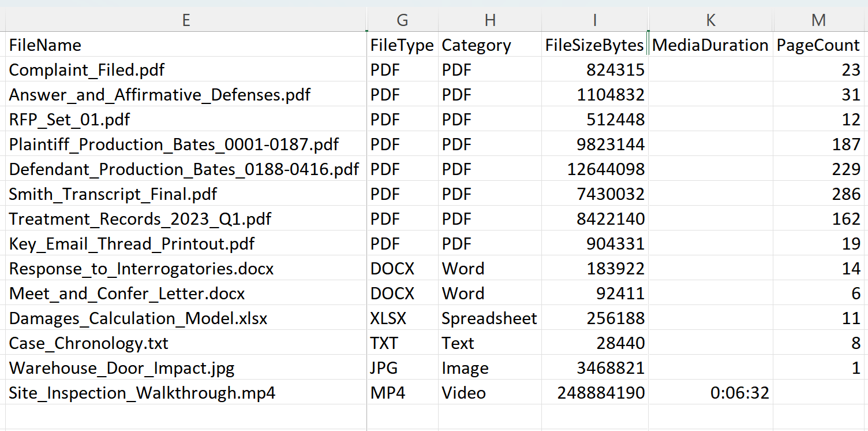The width and height of the screenshot is (868, 431).
Task: Select the column I header
Action: [594, 20]
